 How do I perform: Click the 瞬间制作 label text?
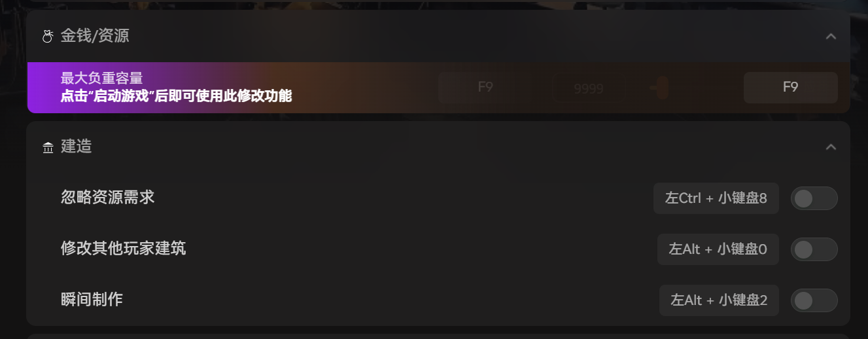(x=92, y=300)
